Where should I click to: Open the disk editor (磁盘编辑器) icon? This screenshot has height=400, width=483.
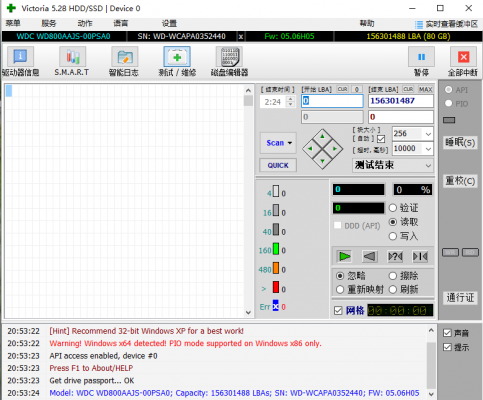click(x=229, y=56)
